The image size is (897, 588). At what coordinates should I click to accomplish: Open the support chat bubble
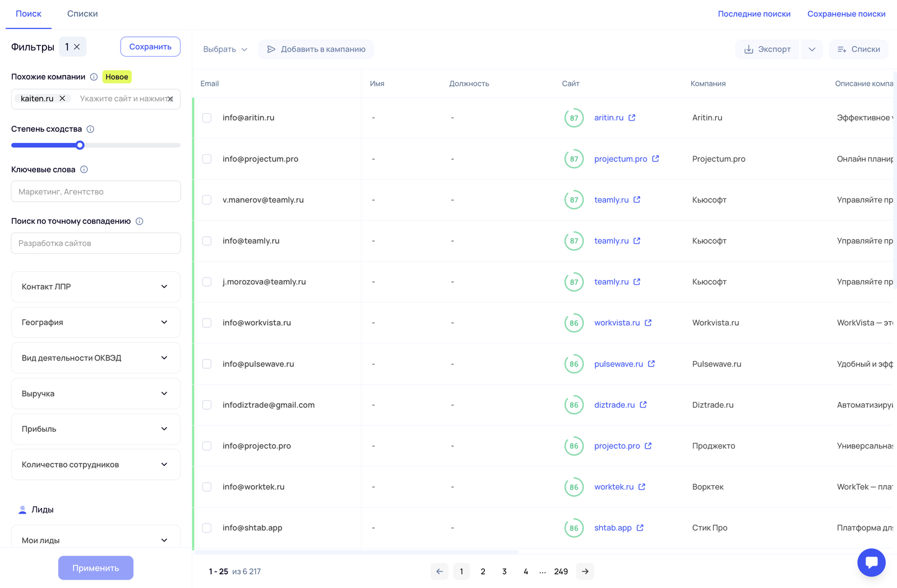(x=871, y=562)
